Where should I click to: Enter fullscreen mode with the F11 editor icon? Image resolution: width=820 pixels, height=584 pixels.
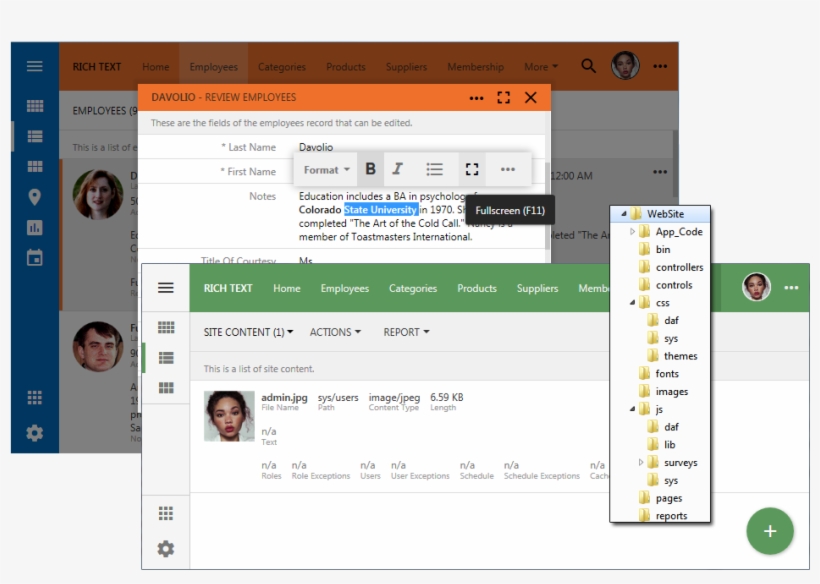tap(471, 169)
